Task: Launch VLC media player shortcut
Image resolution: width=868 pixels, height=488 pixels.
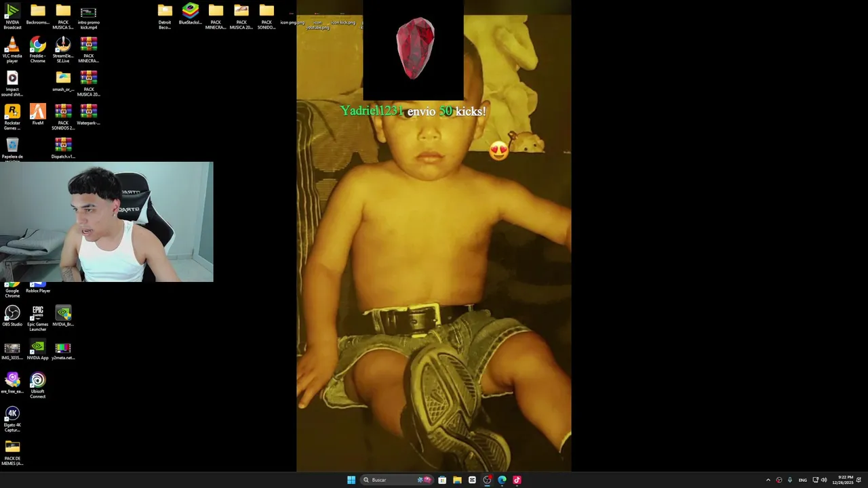Action: 12,50
